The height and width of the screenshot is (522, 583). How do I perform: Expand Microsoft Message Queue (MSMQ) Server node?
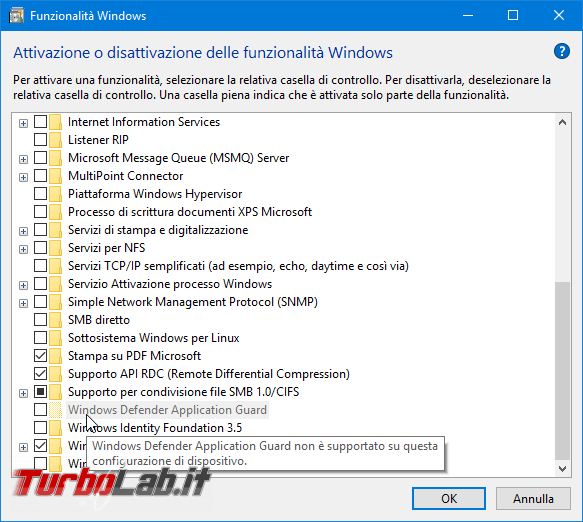coord(23,160)
